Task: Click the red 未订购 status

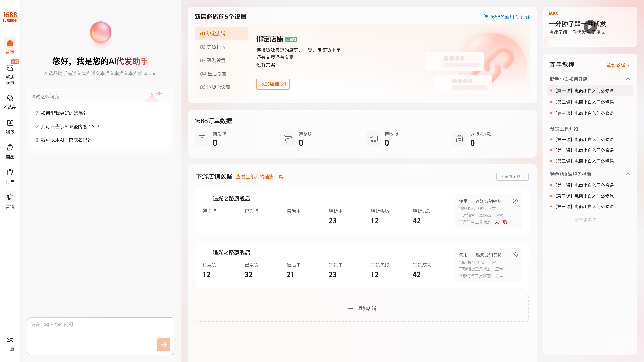Action: 501,222
